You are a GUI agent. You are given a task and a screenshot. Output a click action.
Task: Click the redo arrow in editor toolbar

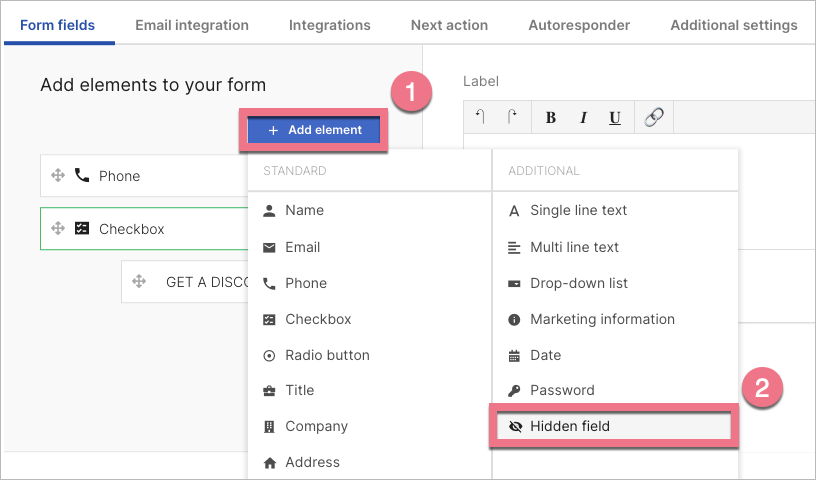[x=512, y=118]
